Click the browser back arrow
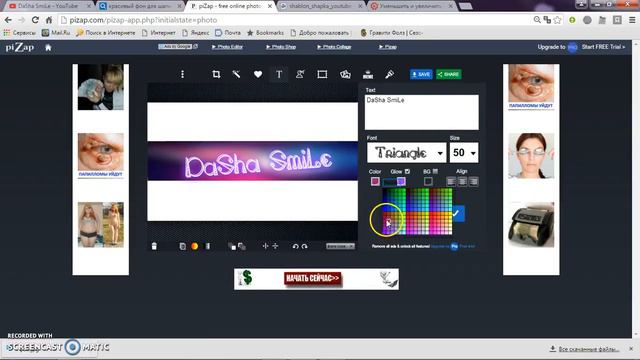 point(8,20)
